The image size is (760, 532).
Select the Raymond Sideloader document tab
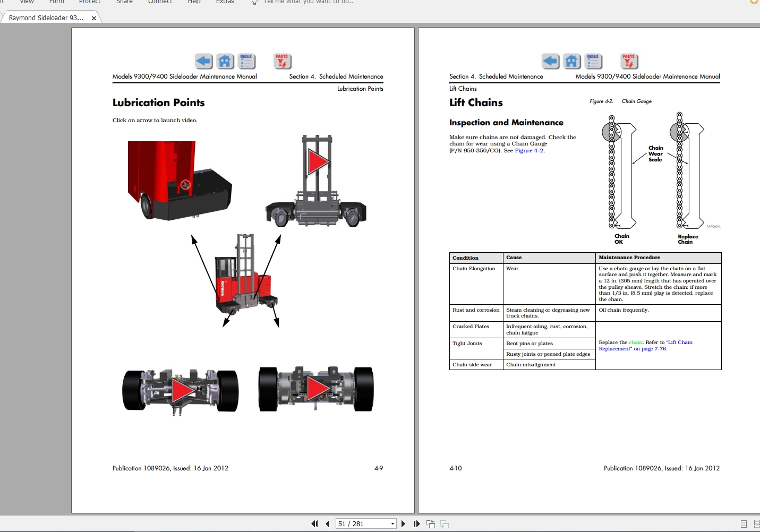pos(46,18)
